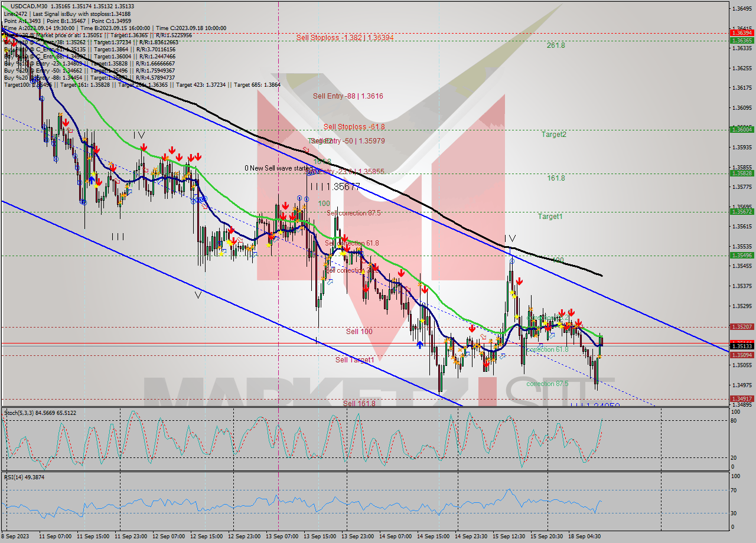Click the green 1.35496 price tag
The image size is (756, 543).
[x=741, y=255]
